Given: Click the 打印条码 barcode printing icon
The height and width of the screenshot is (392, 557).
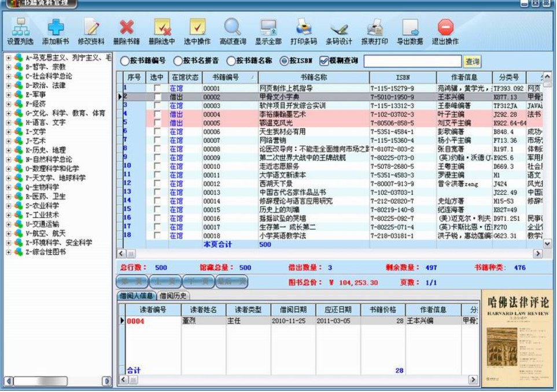Looking at the screenshot, I should coord(305,30).
